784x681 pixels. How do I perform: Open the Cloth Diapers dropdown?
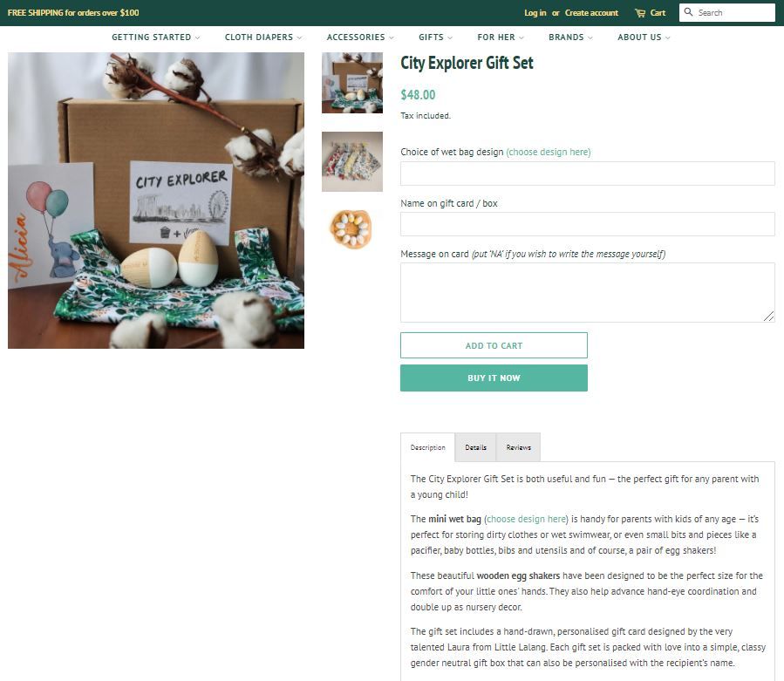pos(263,37)
